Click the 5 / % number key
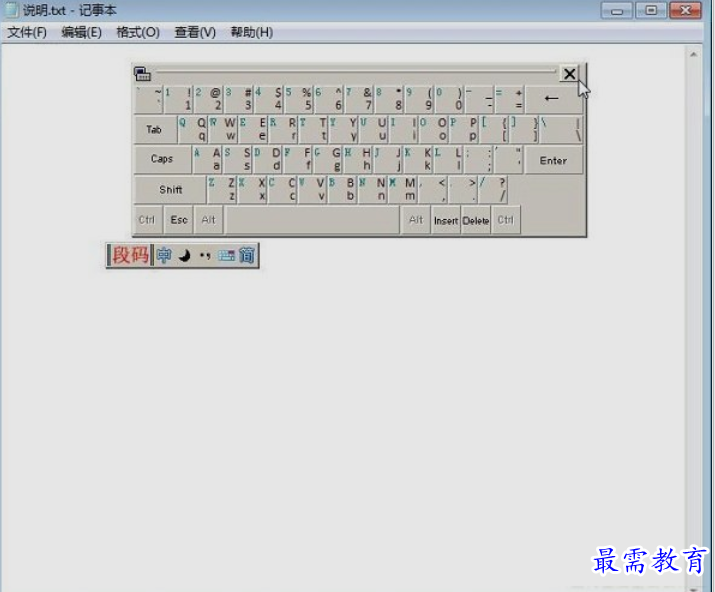The image size is (715, 592). 299,99
